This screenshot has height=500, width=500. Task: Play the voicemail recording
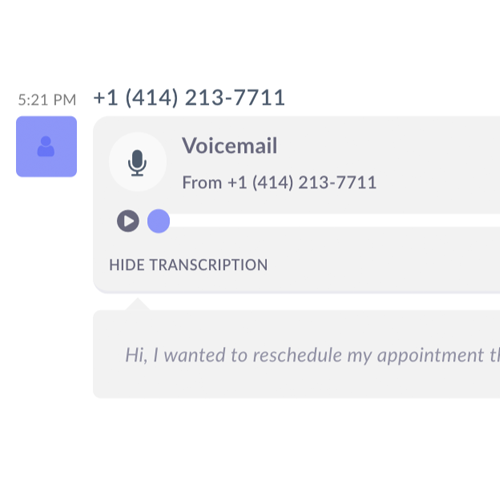[128, 221]
